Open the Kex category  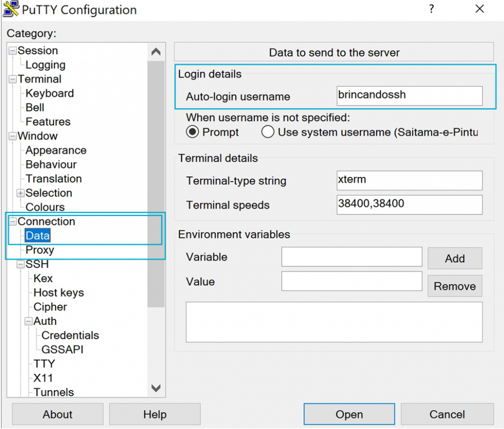point(43,278)
